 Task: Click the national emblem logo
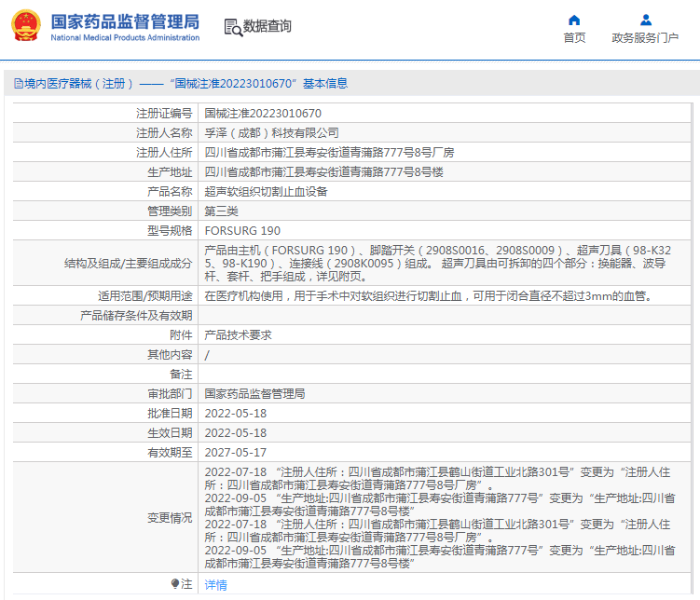click(25, 26)
